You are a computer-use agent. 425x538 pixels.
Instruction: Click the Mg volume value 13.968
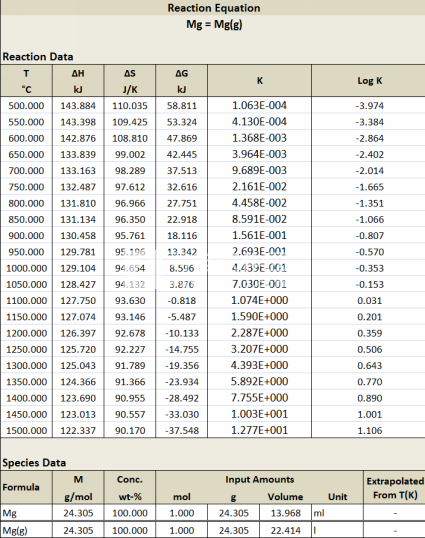(285, 513)
